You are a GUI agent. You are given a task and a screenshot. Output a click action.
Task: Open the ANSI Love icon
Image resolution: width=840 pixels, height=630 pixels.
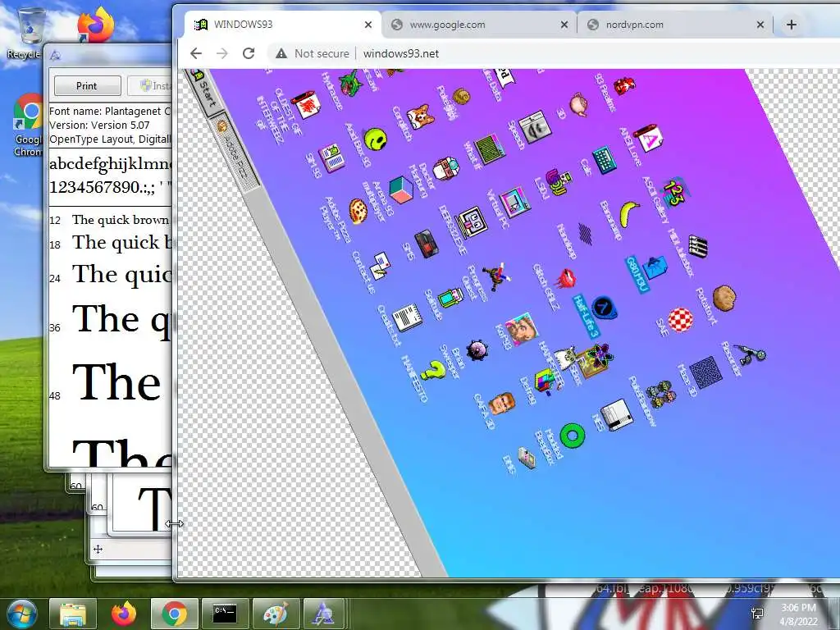(648, 138)
